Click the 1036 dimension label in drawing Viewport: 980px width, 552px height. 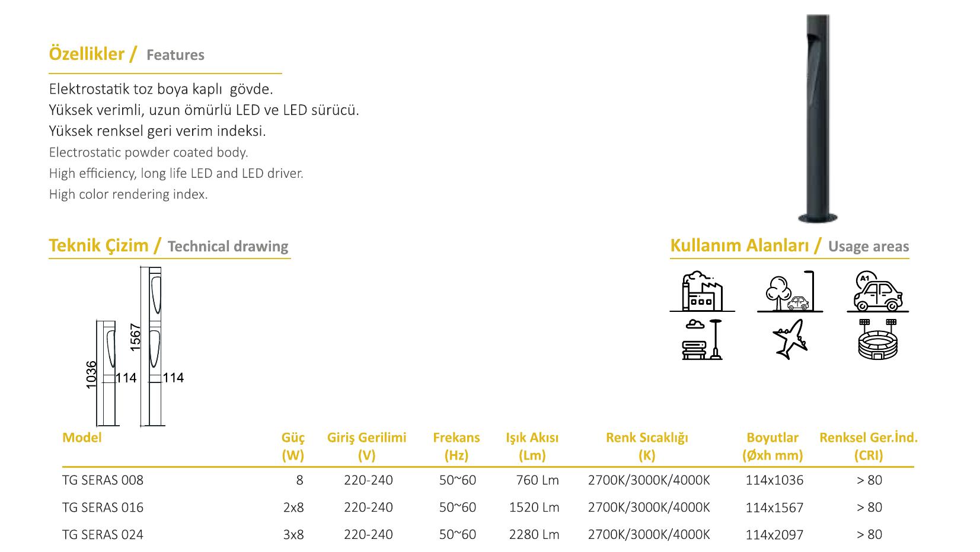[x=91, y=375]
